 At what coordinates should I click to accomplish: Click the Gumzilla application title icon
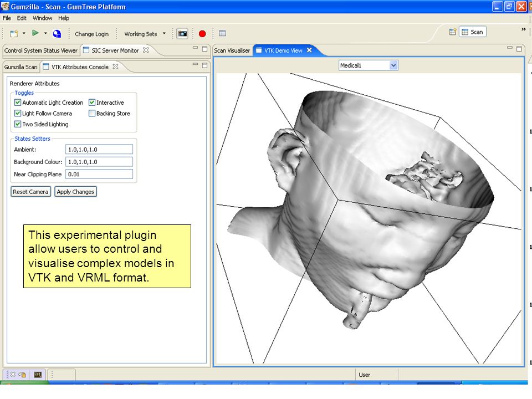pyautogui.click(x=5, y=6)
